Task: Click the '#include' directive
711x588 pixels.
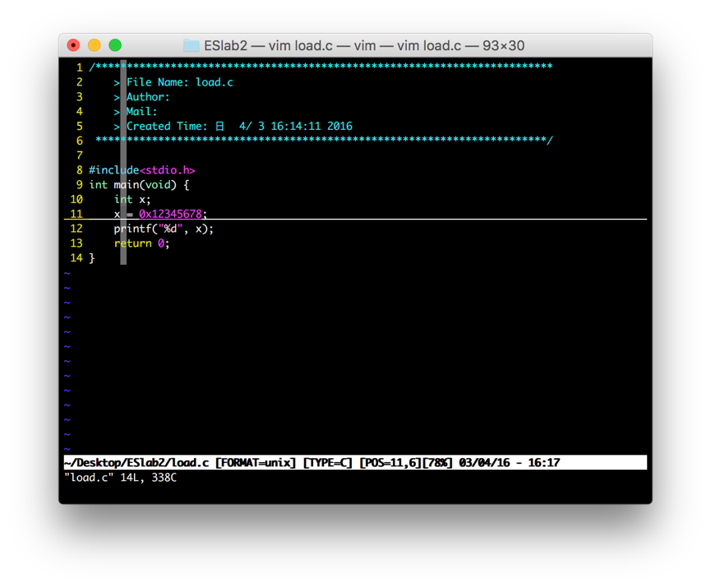Action: pyautogui.click(x=113, y=170)
